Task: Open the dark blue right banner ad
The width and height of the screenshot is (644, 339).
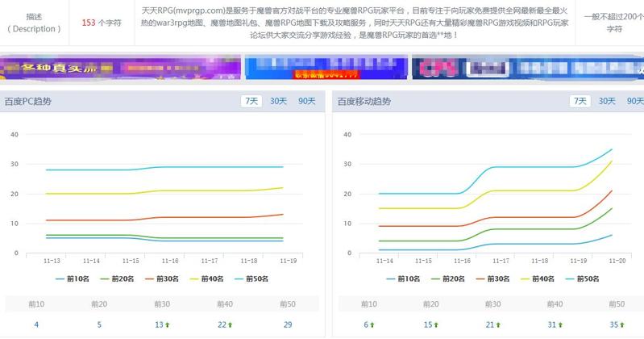Action: tap(528, 68)
